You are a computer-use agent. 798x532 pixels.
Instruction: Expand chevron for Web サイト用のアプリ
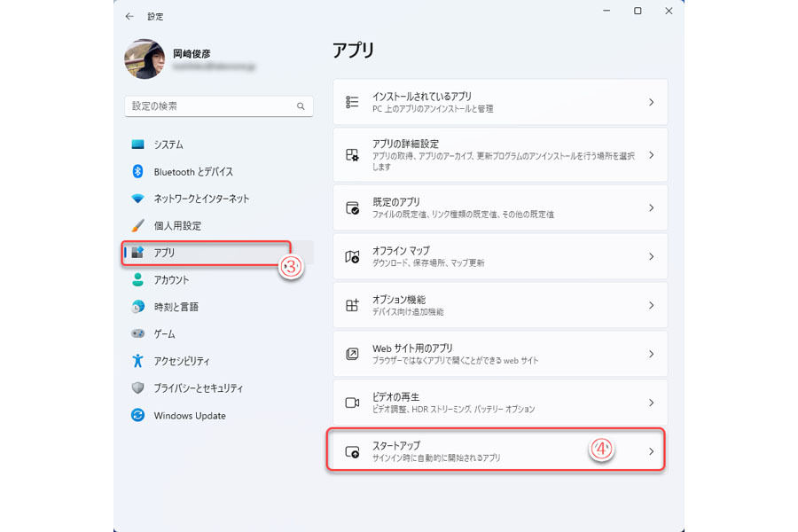point(652,354)
